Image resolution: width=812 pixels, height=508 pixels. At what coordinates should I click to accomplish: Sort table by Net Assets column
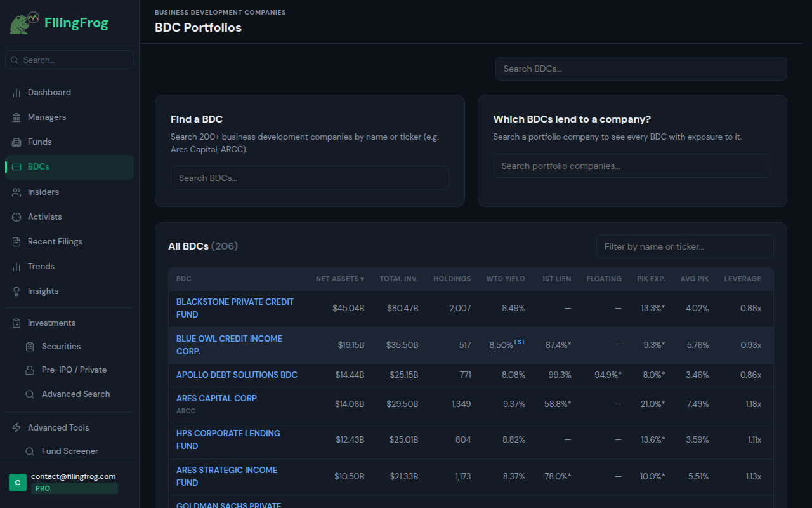point(340,279)
